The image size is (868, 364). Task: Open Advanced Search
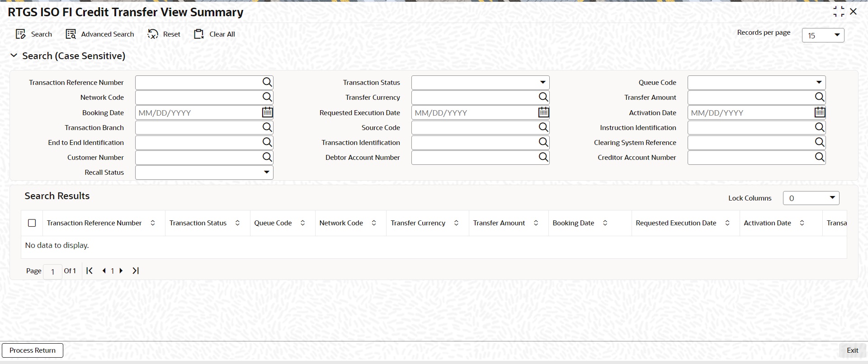pyautogui.click(x=100, y=34)
